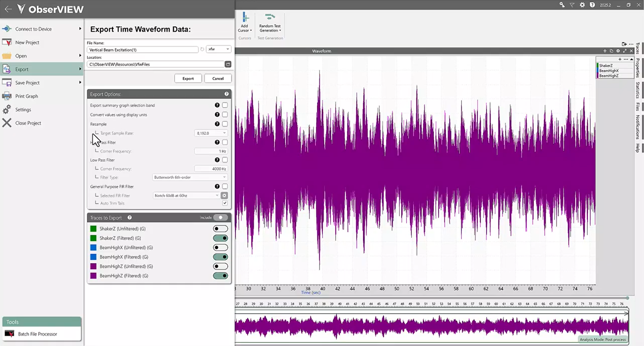The height and width of the screenshot is (346, 644).
Task: Click the Add Cursor icon
Action: tap(245, 18)
